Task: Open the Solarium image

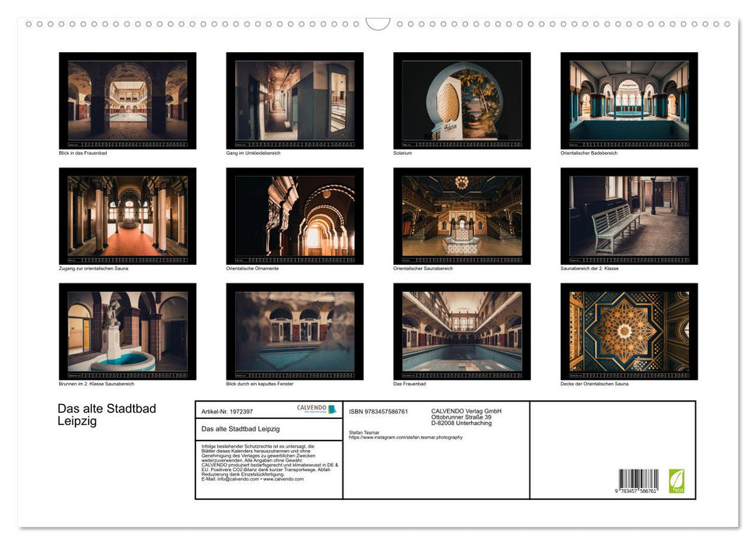Action: (462, 100)
